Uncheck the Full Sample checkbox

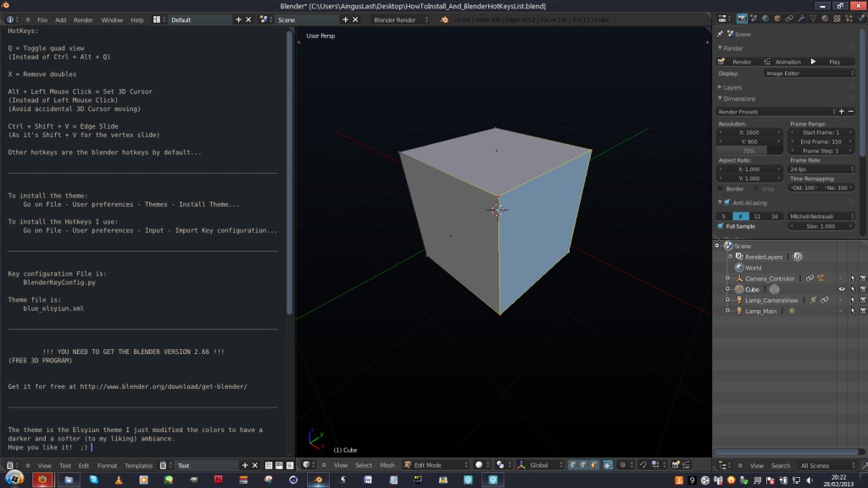point(721,225)
